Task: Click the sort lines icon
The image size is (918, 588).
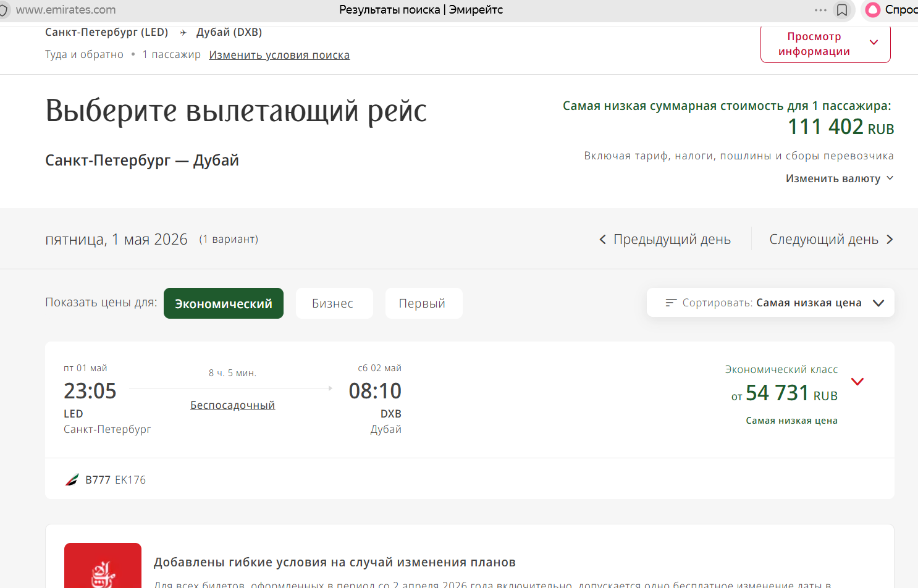Action: tap(671, 303)
